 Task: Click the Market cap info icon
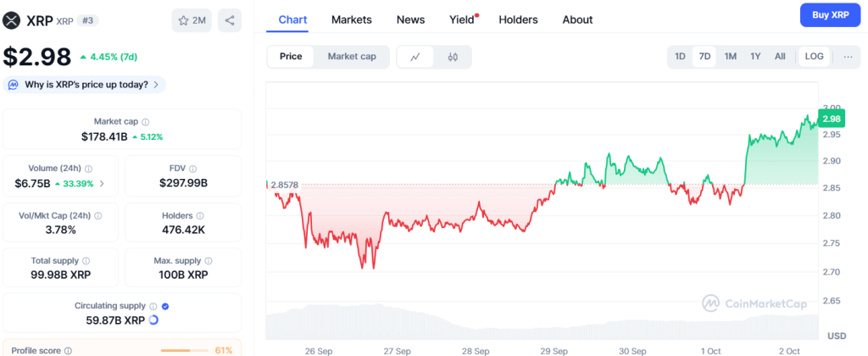146,122
